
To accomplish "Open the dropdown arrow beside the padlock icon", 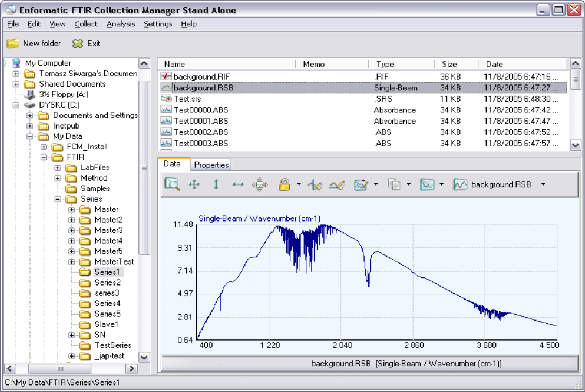I will tap(299, 185).
